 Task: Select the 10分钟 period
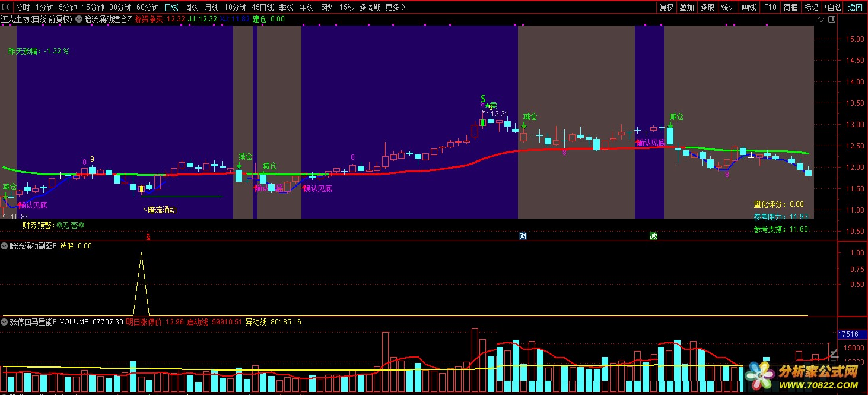point(236,7)
